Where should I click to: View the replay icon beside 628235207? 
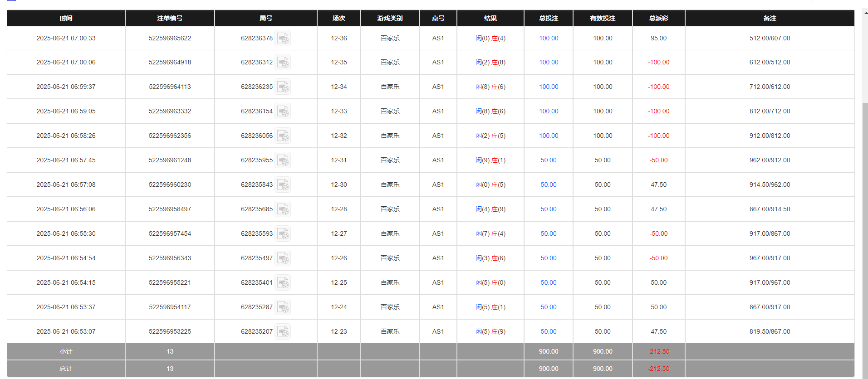coord(283,332)
